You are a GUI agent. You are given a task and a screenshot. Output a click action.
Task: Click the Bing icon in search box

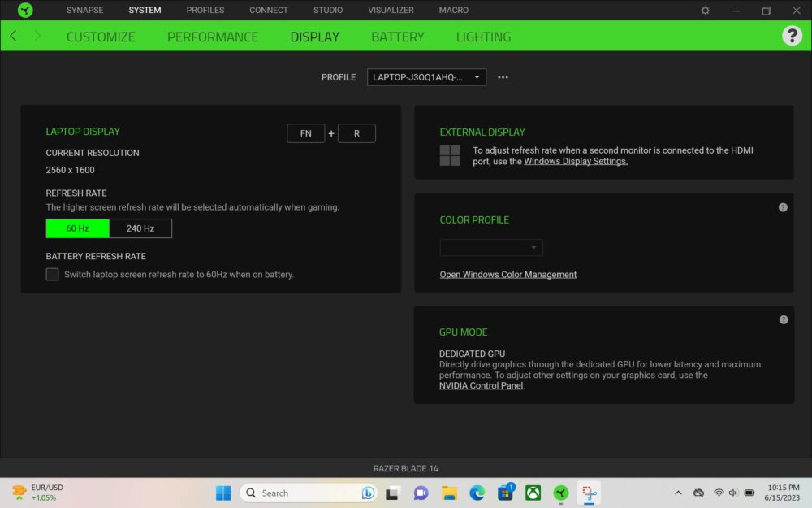[368, 493]
